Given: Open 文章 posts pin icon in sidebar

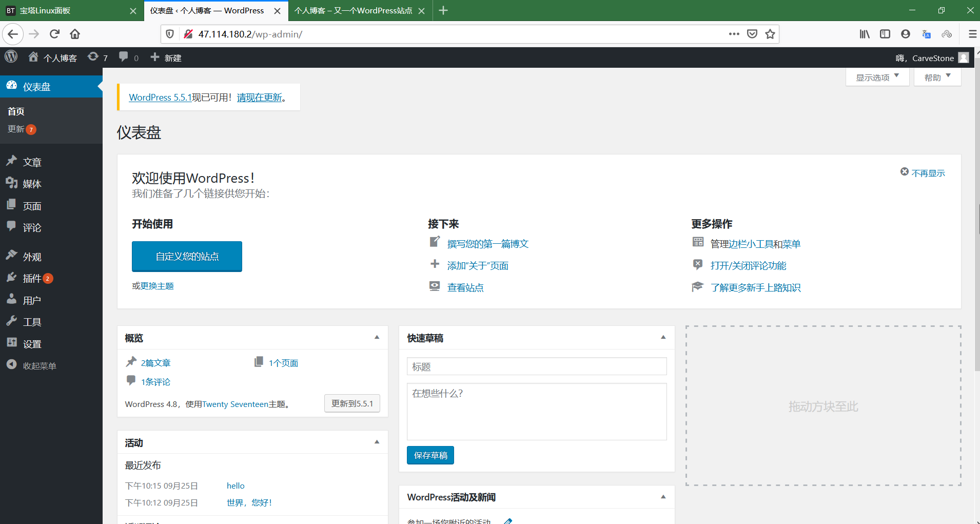Looking at the screenshot, I should click(12, 161).
